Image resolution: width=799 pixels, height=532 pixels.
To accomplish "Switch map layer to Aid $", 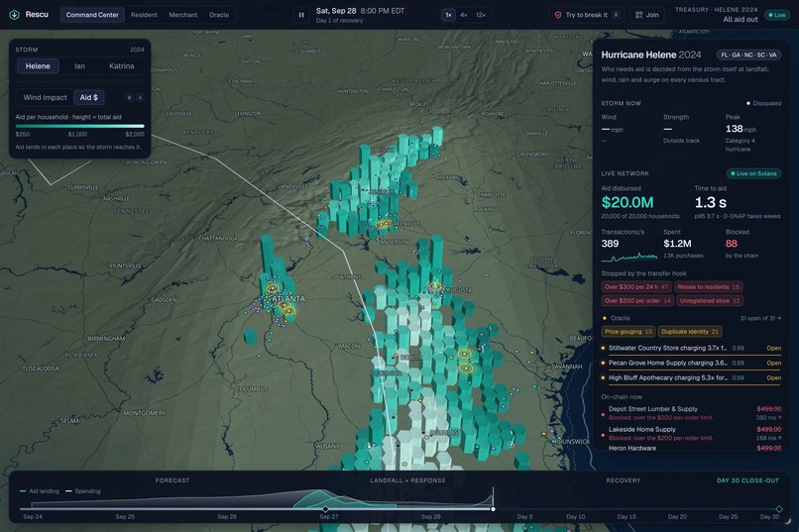I will click(88, 97).
